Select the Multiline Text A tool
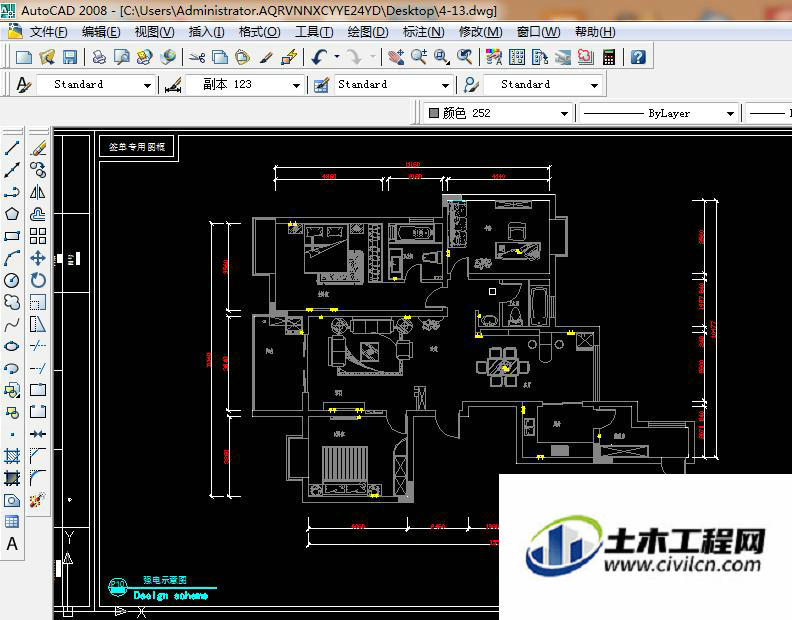Screen dimensions: 792x620 pyautogui.click(x=12, y=544)
